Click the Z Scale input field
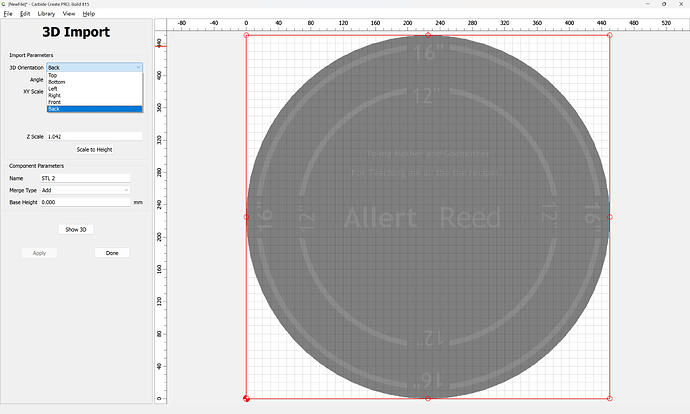Screen dimensions: 690x414 pyautogui.click(x=95, y=136)
